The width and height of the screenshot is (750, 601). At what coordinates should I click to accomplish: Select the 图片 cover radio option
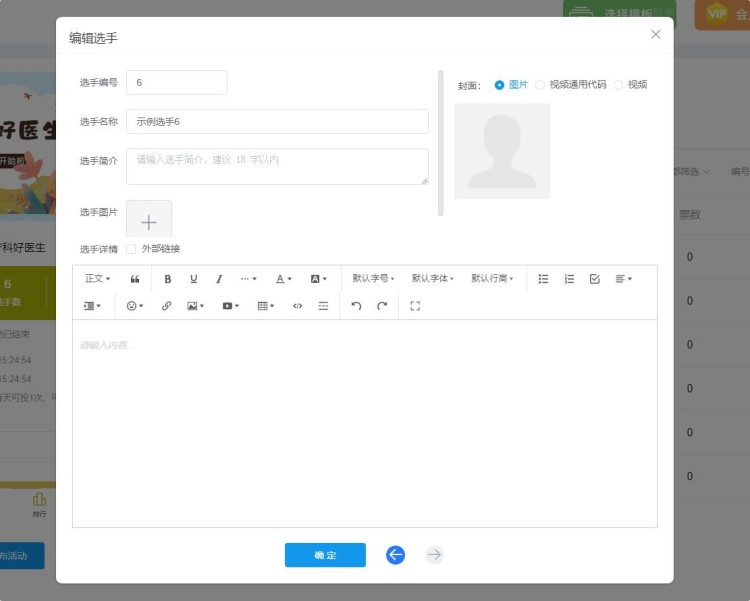(x=500, y=85)
